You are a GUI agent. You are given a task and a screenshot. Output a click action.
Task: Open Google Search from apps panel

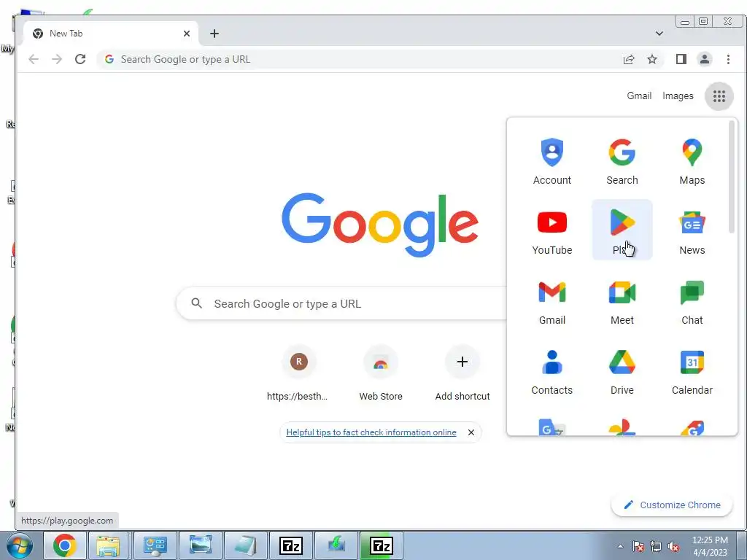(x=622, y=160)
